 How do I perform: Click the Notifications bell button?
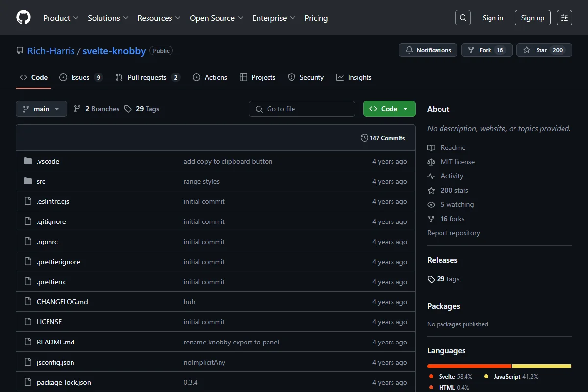[428, 50]
